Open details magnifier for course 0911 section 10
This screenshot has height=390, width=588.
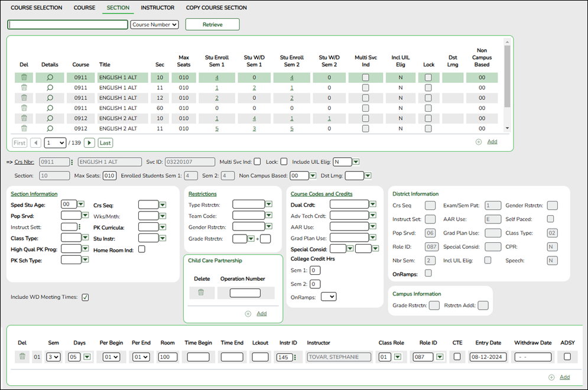pyautogui.click(x=50, y=77)
